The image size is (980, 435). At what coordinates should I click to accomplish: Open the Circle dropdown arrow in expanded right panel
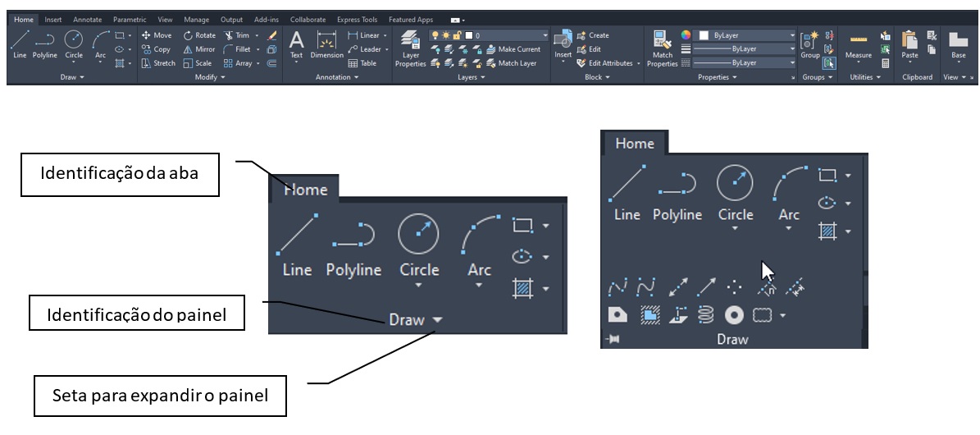(735, 229)
